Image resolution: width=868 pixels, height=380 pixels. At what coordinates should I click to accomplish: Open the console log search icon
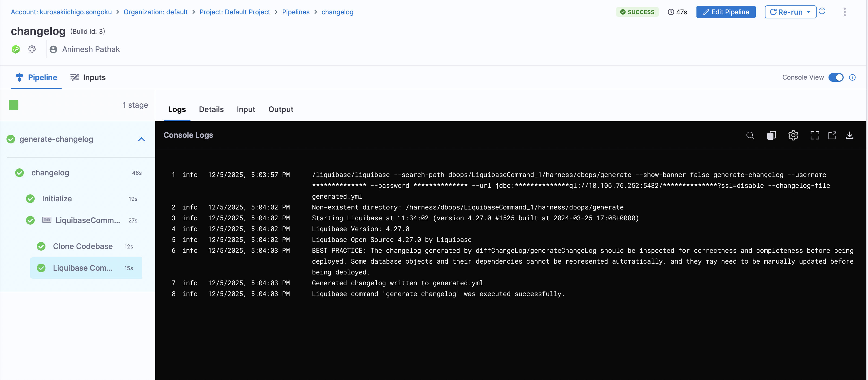click(750, 135)
